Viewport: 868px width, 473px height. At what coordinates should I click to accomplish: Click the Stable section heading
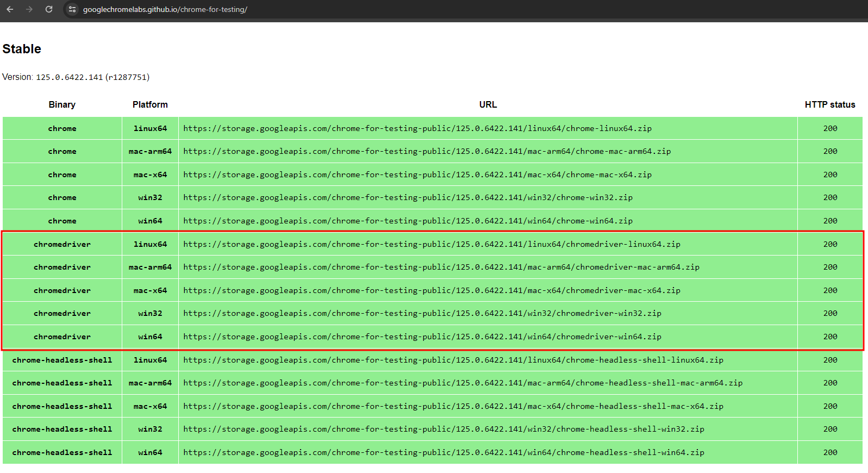(22, 49)
